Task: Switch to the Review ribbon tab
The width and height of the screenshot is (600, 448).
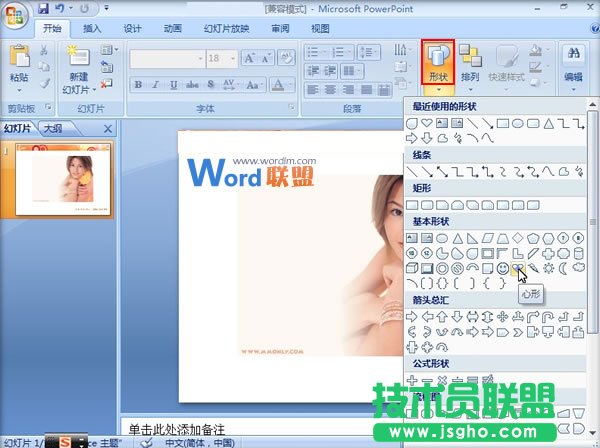Action: 280,28
